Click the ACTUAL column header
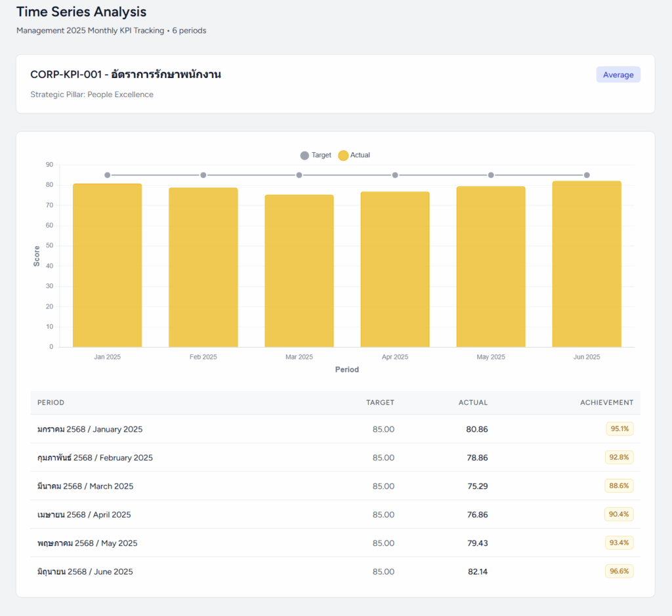Image resolution: width=672 pixels, height=616 pixels. point(472,403)
